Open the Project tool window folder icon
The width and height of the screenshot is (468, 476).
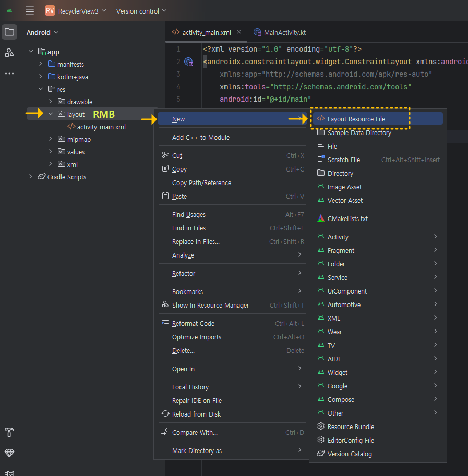coord(9,32)
